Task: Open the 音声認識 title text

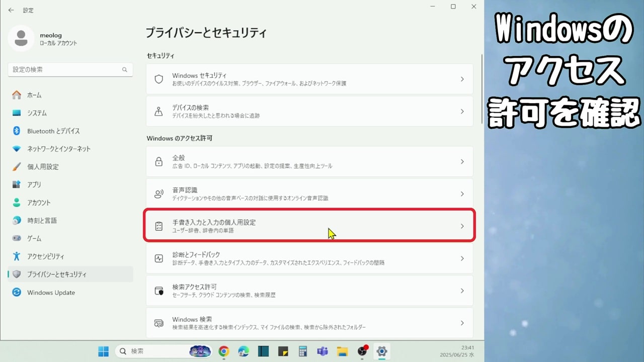Action: tap(185, 190)
